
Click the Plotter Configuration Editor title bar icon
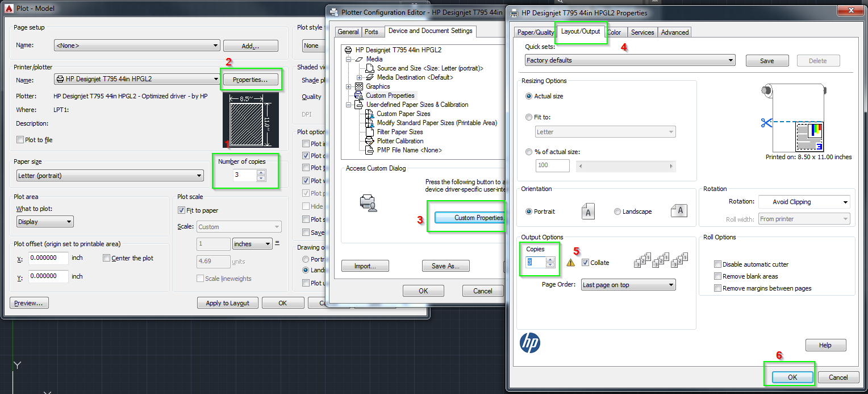click(333, 12)
